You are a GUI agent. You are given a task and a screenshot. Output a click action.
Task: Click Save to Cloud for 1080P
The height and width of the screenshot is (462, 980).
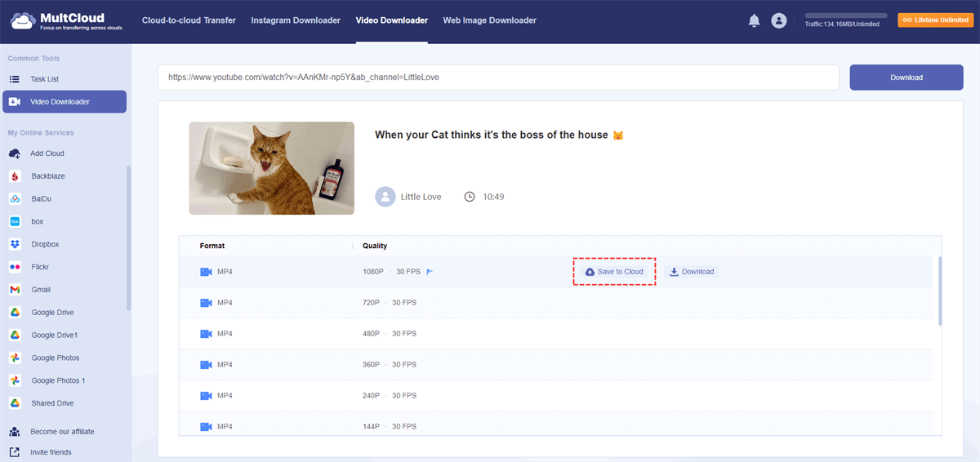[614, 272]
